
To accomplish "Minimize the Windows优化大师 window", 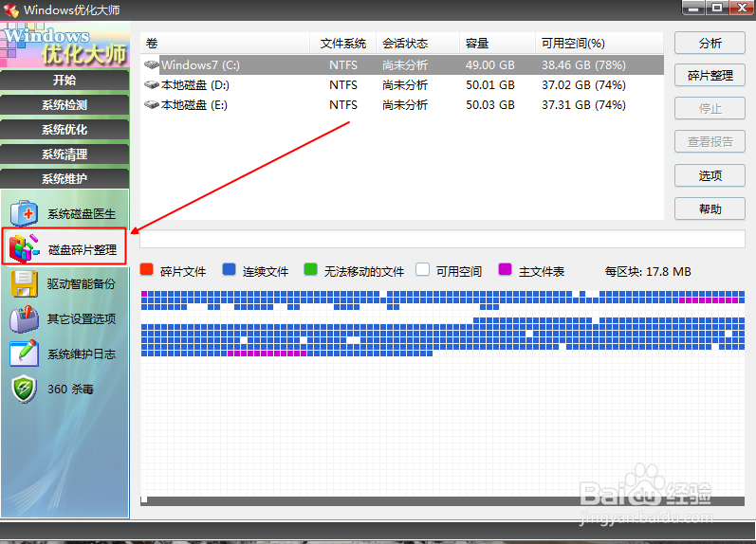I will (693, 8).
